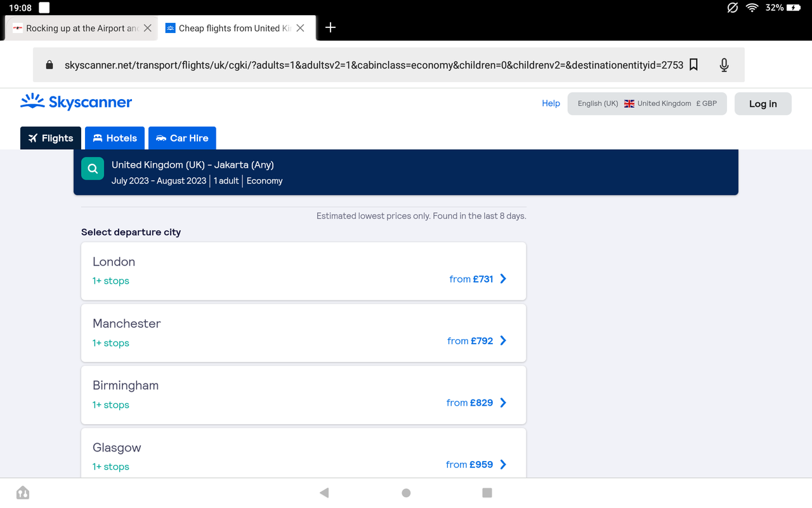Click the green search magnifier icon
812x508 pixels.
click(x=93, y=168)
